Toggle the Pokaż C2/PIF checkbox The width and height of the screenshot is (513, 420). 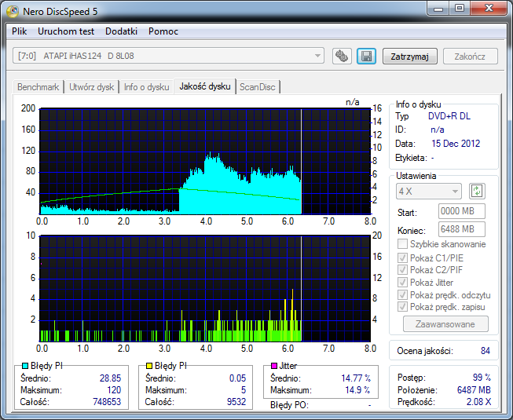coord(402,270)
